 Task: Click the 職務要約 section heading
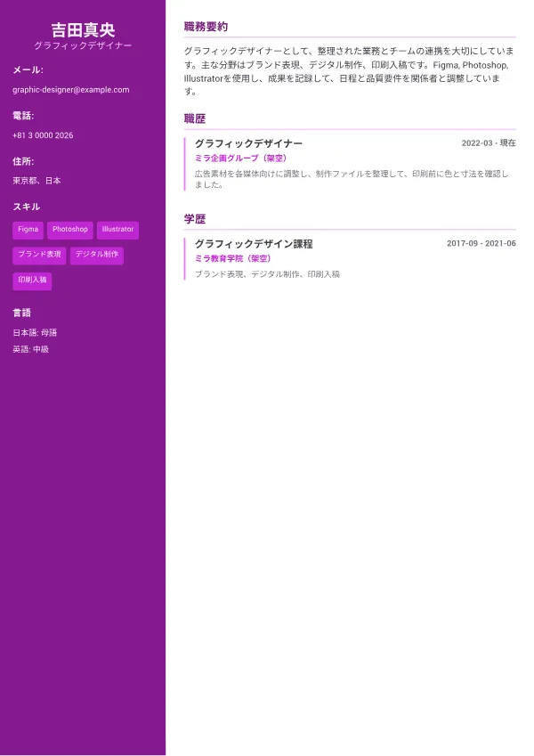click(x=206, y=27)
